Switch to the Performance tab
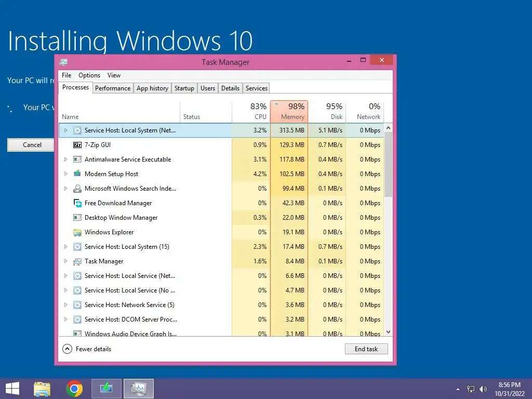532x399 pixels. point(113,88)
